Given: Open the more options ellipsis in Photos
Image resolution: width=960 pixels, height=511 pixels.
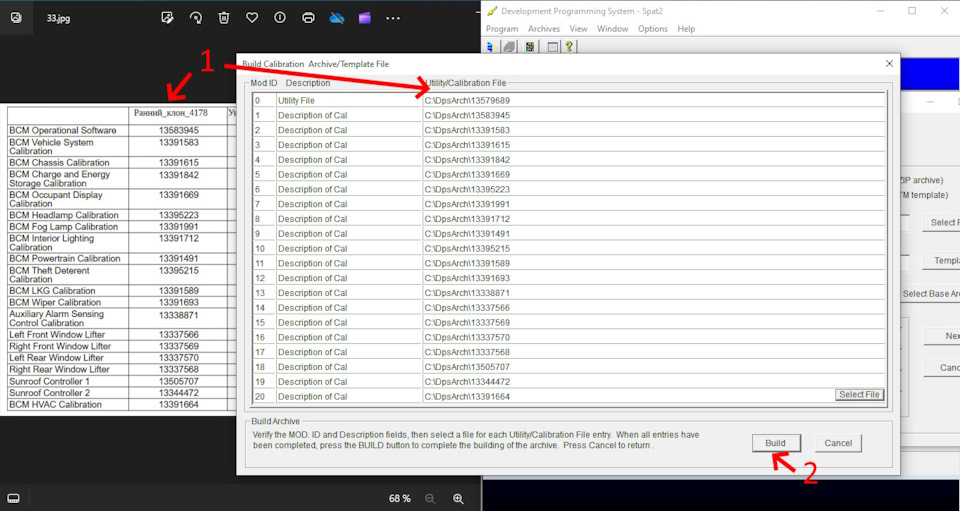Looking at the screenshot, I should 392,18.
